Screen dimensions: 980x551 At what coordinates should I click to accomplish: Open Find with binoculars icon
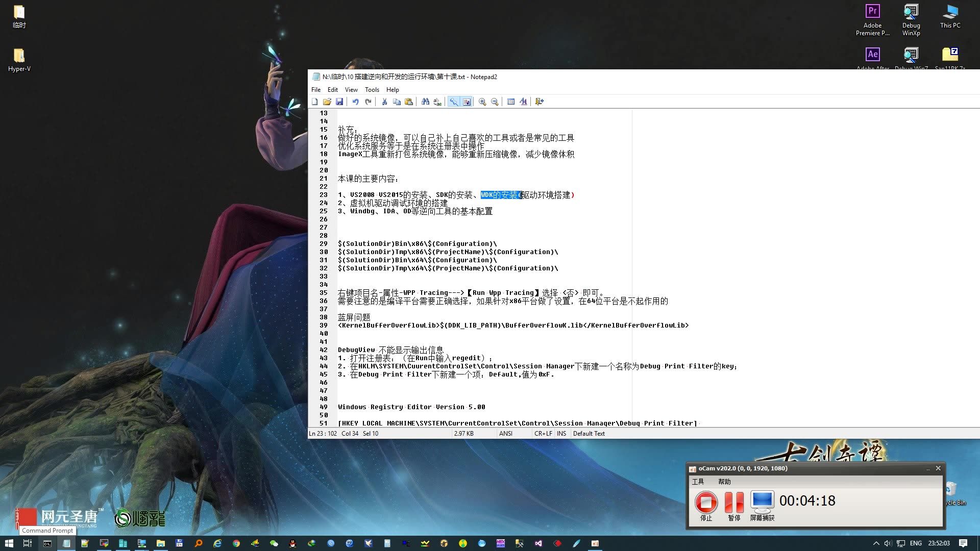(425, 102)
